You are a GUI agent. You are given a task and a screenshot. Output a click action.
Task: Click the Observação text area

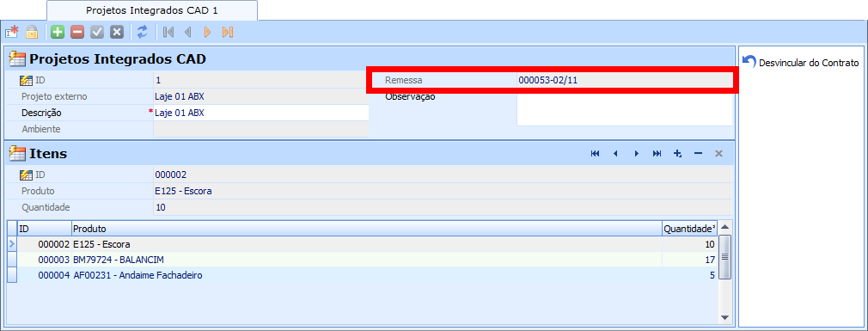coord(625,109)
